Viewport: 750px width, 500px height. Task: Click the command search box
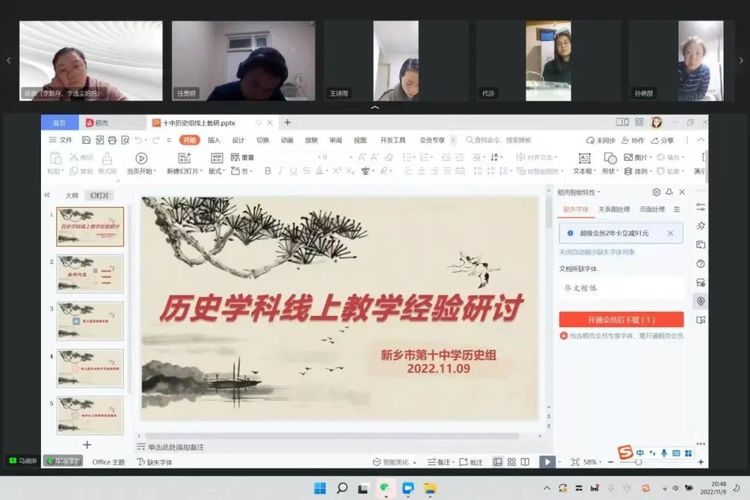pos(499,140)
